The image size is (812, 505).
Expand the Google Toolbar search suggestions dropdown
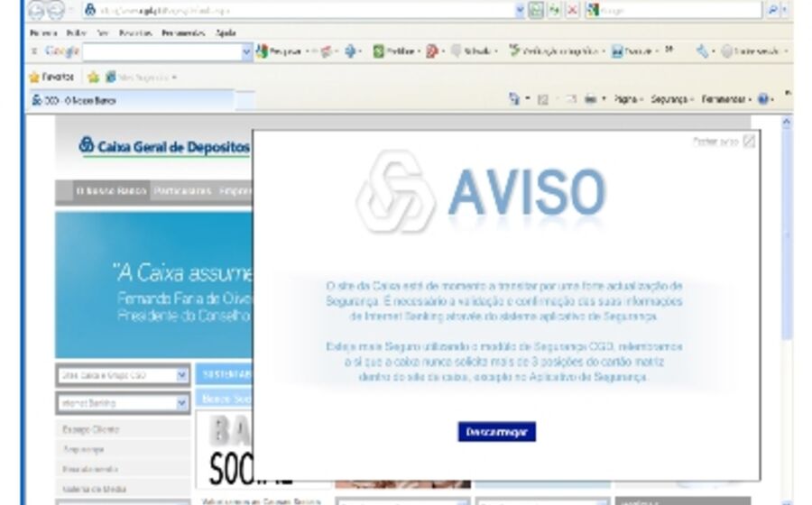247,51
